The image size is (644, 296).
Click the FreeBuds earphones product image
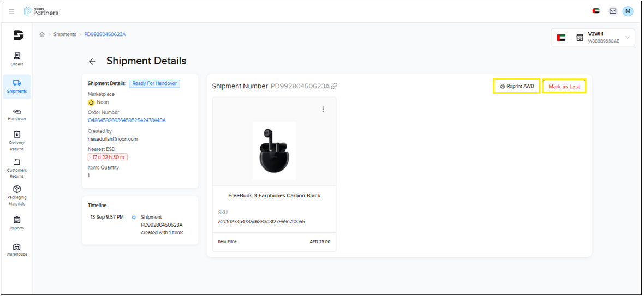coord(273,150)
